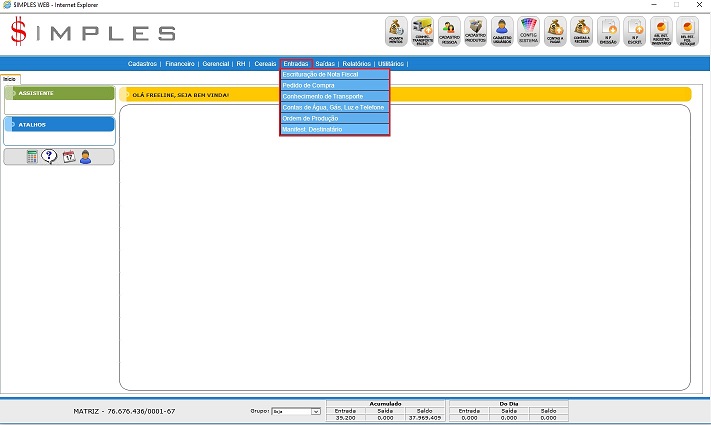Select Escrituração de Nota Fiscal menu entry
Image resolution: width=711 pixels, height=425 pixels.
[334, 75]
